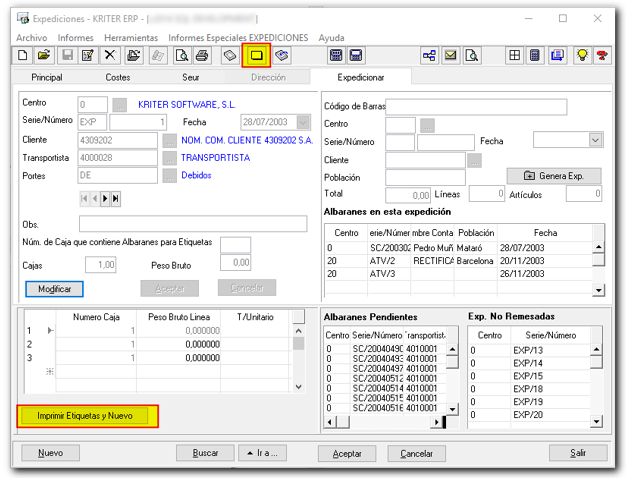Click the printer toolbar icon
This screenshot has height=478, width=626.
point(202,56)
